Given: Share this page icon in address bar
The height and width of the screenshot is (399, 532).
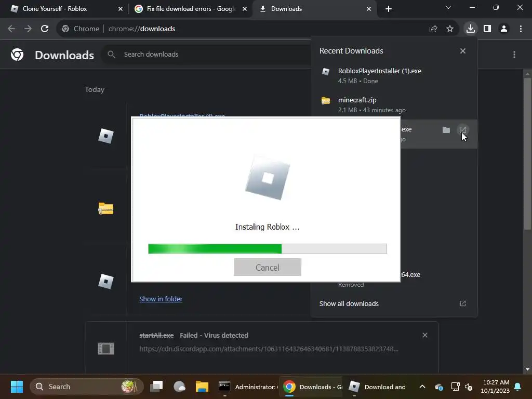Looking at the screenshot, I should click(x=433, y=29).
